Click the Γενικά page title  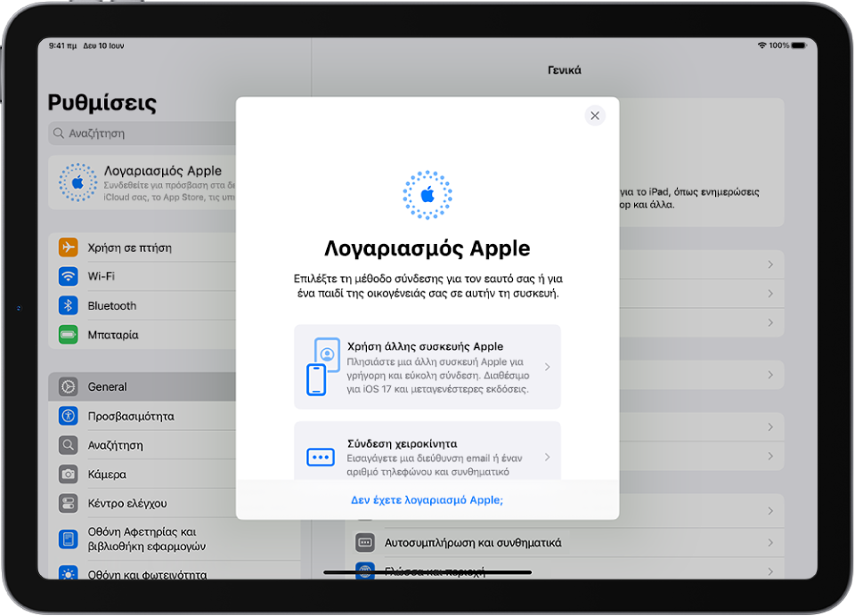(x=565, y=69)
